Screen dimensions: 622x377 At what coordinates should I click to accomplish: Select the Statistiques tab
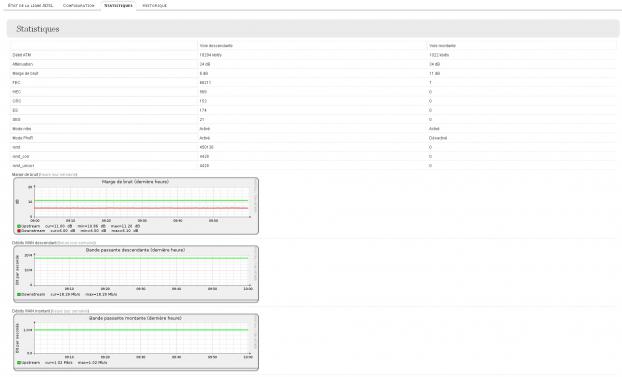pyautogui.click(x=118, y=6)
